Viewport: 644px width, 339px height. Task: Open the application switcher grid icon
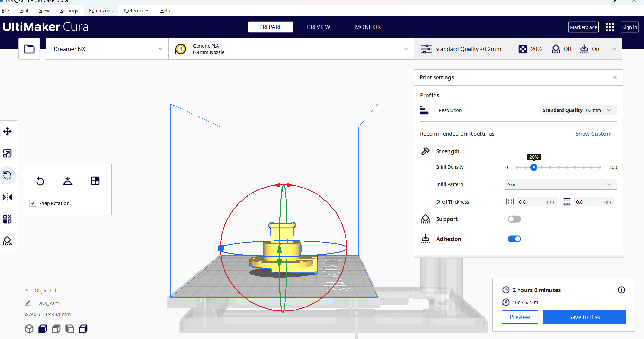pyautogui.click(x=610, y=27)
